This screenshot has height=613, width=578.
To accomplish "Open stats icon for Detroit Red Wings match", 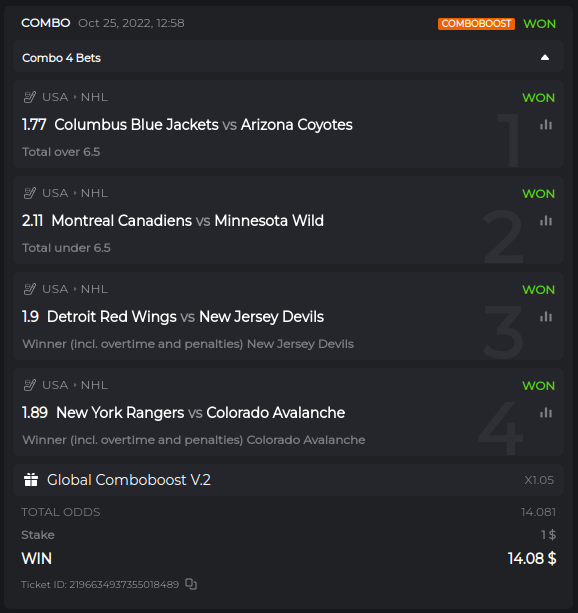I will (546, 317).
